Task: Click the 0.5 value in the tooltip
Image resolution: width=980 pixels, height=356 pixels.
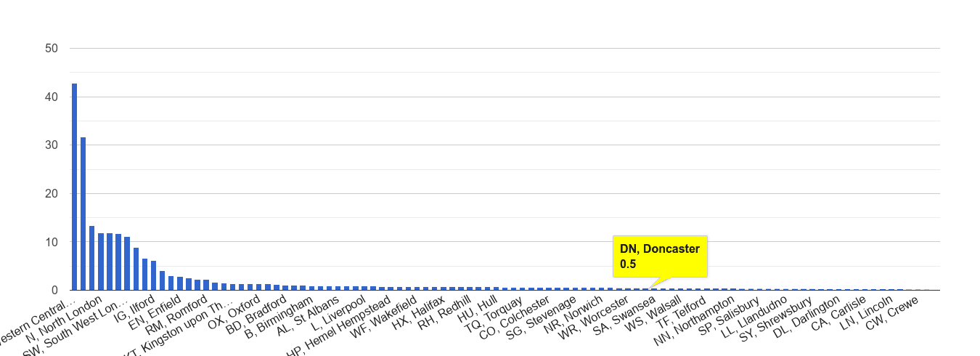Action: tap(628, 264)
